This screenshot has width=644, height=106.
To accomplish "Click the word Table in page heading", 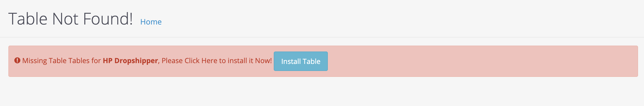I will point(28,19).
